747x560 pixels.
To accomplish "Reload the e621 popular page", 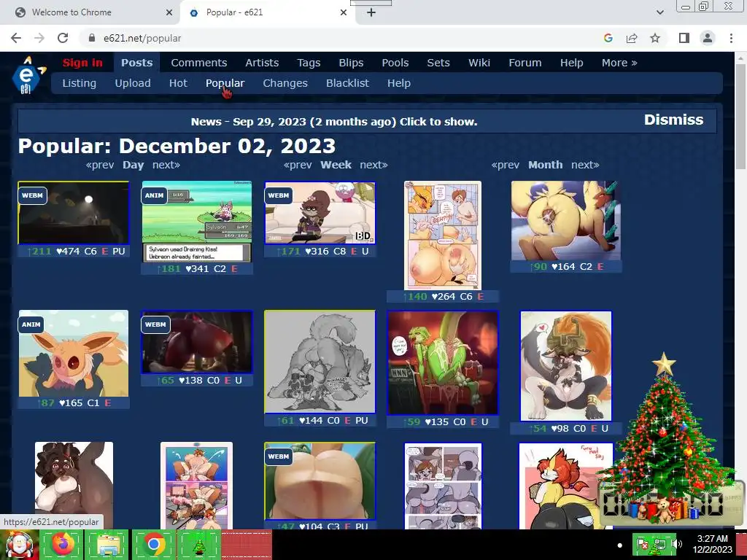I will tap(63, 38).
